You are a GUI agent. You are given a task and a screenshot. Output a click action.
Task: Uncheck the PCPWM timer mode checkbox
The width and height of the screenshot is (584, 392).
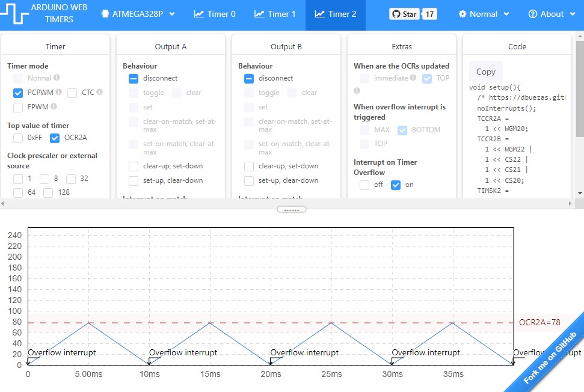(18, 93)
